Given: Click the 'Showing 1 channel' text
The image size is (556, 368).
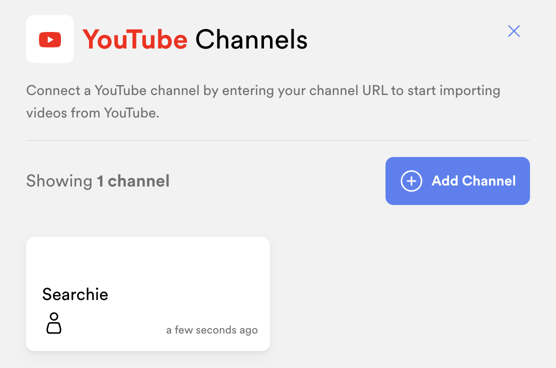Looking at the screenshot, I should pos(98,181).
